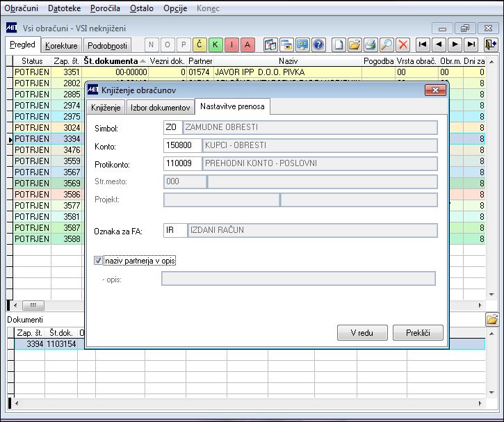Go to first record arrow
Screen dimensions: 504x422
[x=423, y=44]
